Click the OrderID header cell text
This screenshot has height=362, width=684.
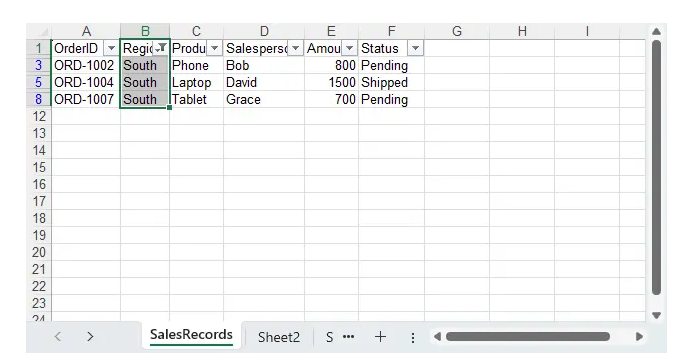[x=76, y=48]
